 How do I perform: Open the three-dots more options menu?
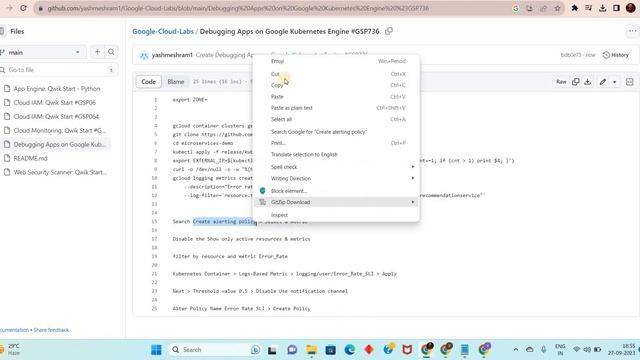(632, 31)
